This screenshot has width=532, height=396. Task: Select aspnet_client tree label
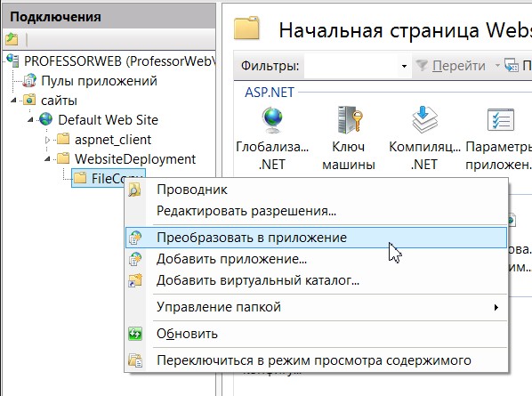coord(113,140)
